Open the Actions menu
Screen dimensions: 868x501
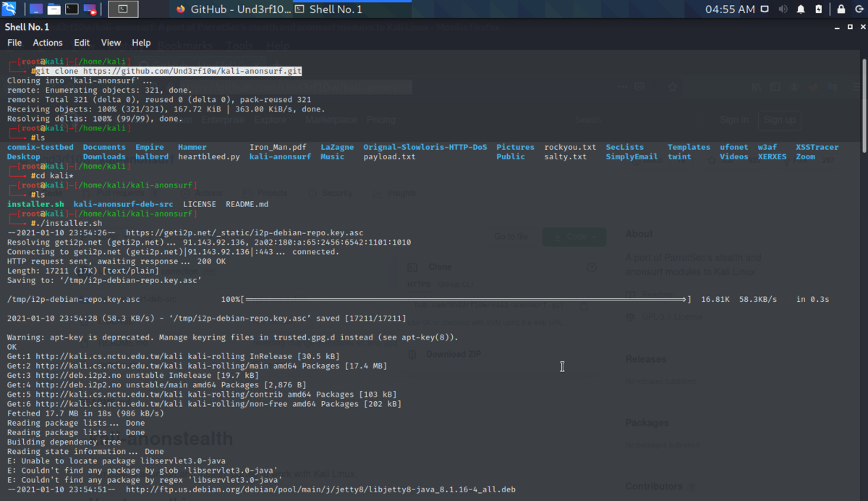pos(48,43)
